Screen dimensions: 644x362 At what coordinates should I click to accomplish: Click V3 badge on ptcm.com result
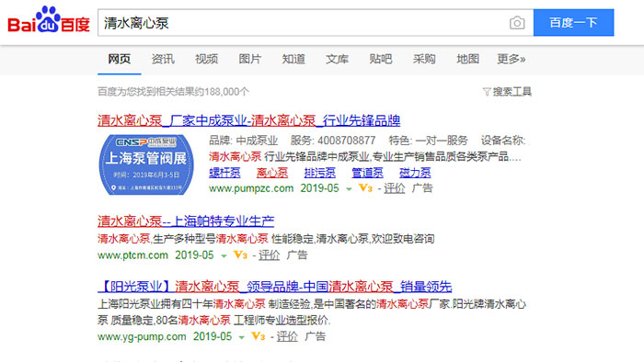tap(240, 255)
